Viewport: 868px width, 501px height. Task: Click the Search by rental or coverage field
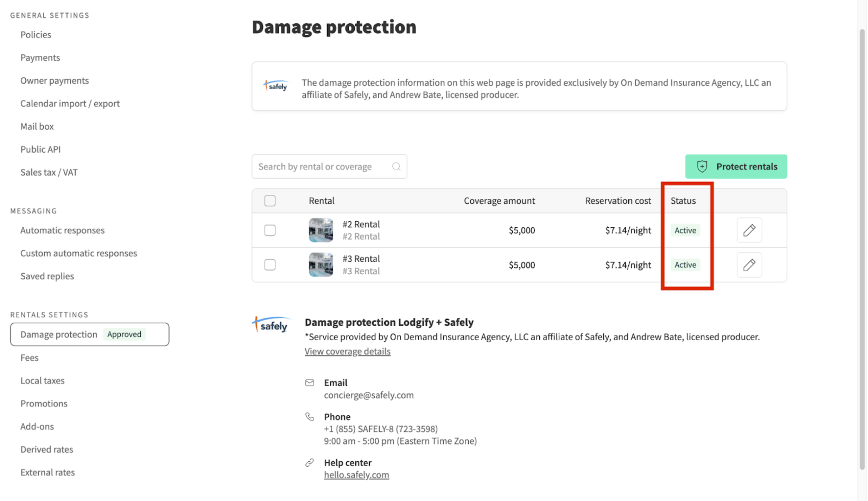tap(329, 167)
